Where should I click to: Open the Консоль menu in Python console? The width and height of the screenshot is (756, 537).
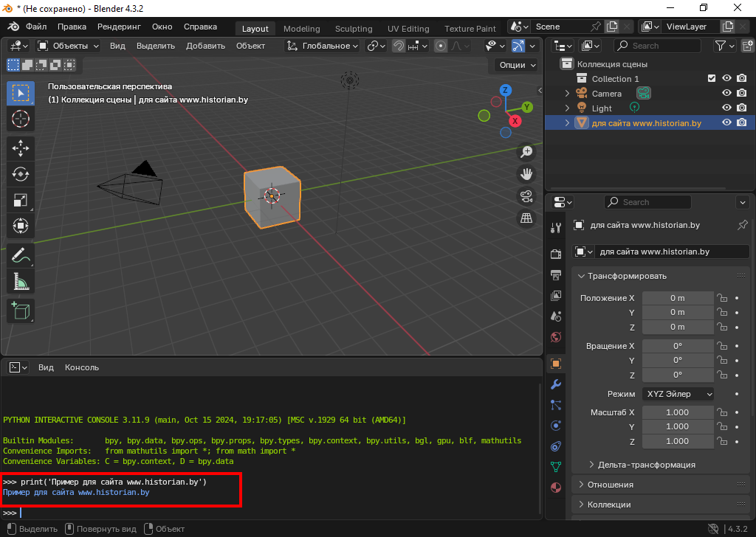coord(81,367)
